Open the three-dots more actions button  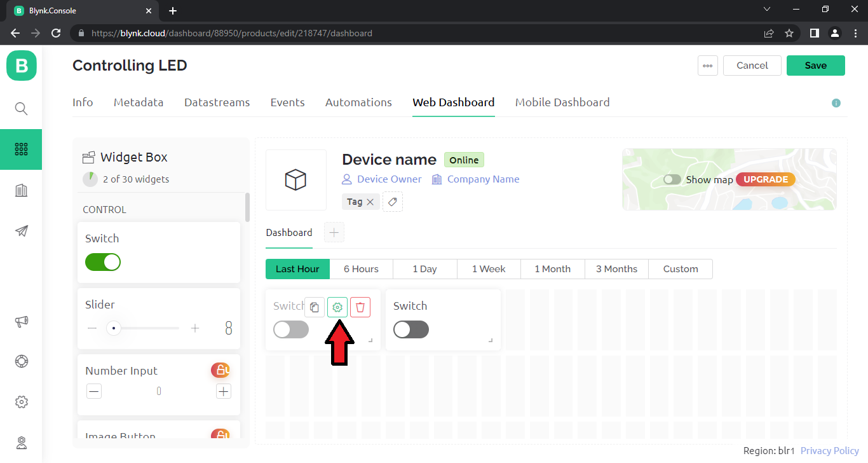708,66
